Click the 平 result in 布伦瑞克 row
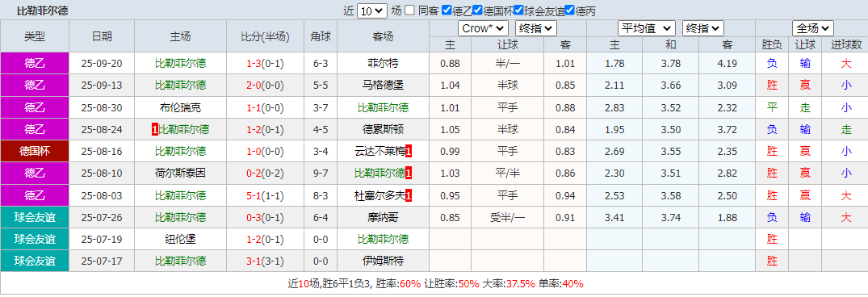This screenshot has height=297, width=868. pos(772,107)
